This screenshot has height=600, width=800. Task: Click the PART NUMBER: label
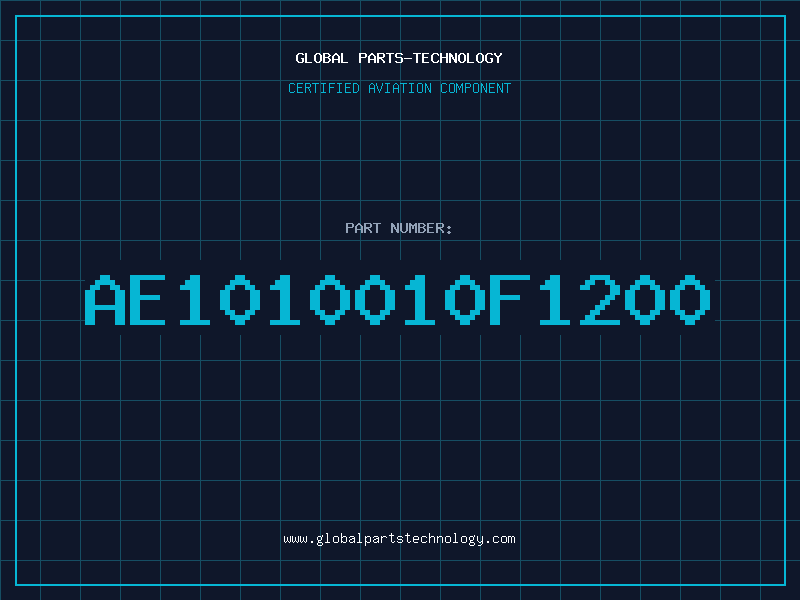click(399, 228)
